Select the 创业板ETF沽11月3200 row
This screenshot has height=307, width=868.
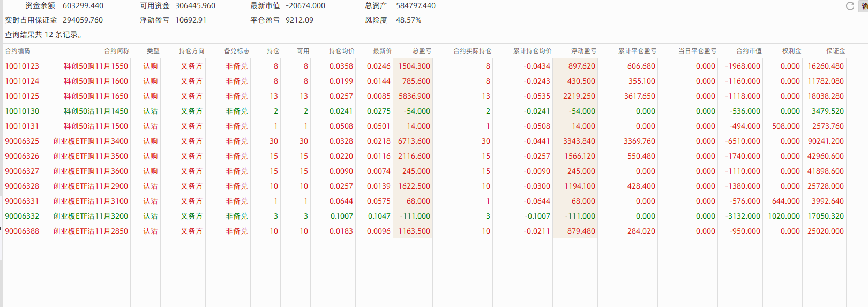coord(90,216)
